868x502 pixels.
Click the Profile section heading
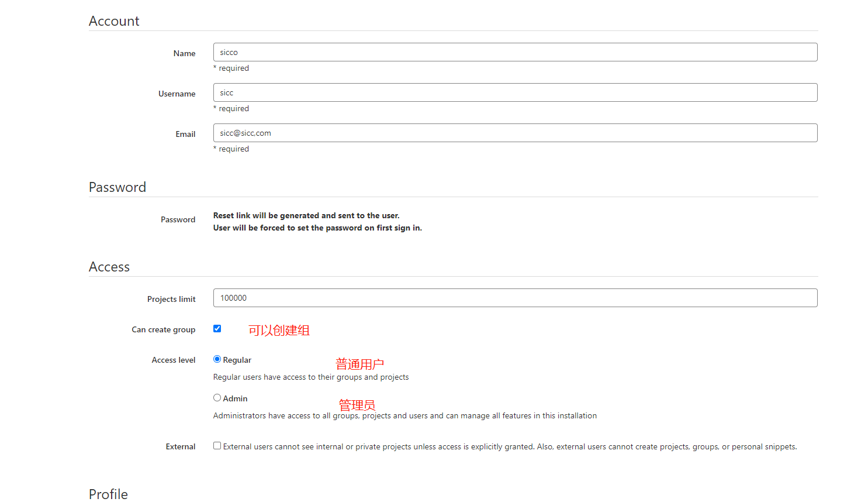(x=108, y=494)
